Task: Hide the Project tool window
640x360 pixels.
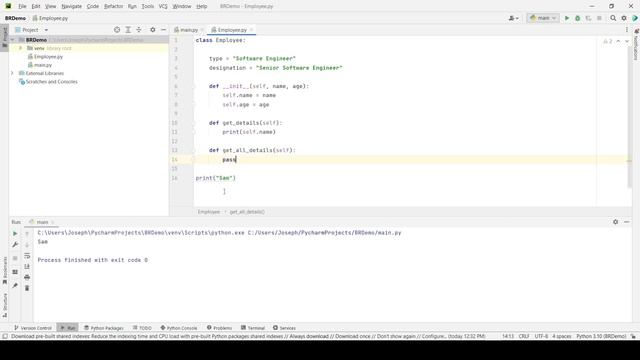Action: click(x=163, y=30)
